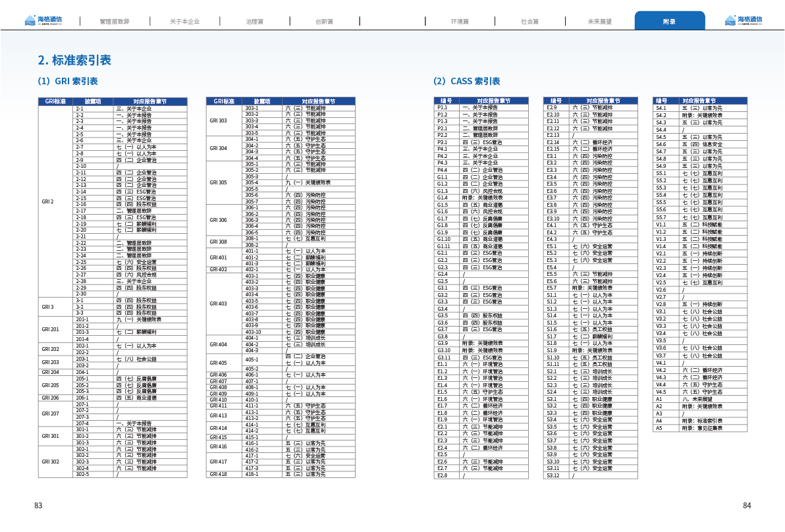Go to the 社会篇 navigation tab
The image size is (785, 532).
[530, 21]
